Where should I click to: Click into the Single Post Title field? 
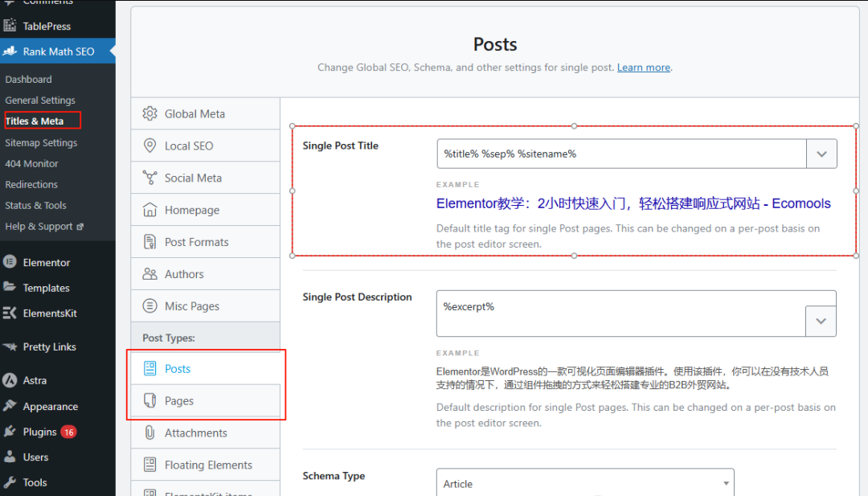(x=620, y=154)
